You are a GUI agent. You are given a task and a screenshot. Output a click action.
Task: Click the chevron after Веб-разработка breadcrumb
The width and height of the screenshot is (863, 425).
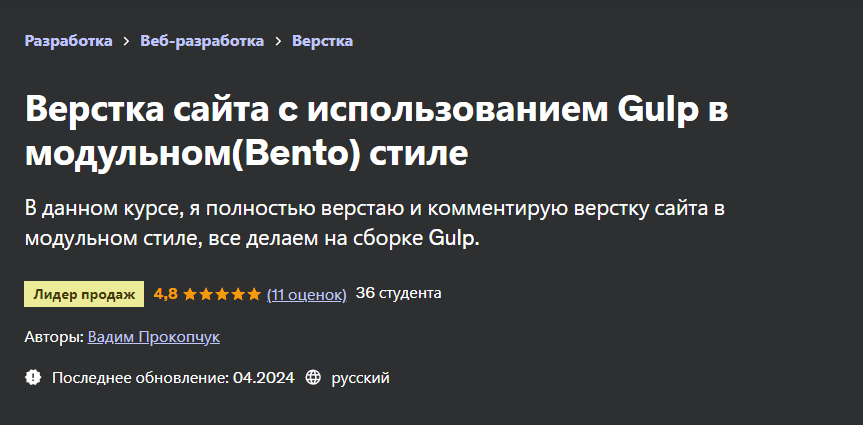(x=278, y=41)
